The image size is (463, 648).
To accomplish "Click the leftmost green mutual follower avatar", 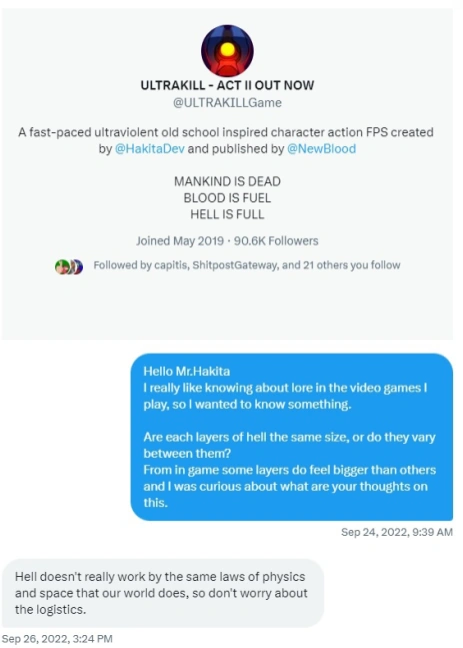I will 62,267.
